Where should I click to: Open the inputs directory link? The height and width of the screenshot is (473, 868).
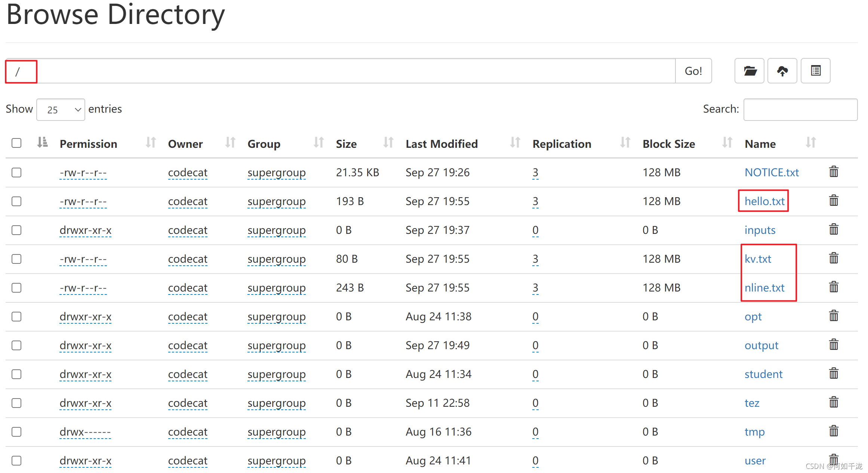pyautogui.click(x=760, y=230)
